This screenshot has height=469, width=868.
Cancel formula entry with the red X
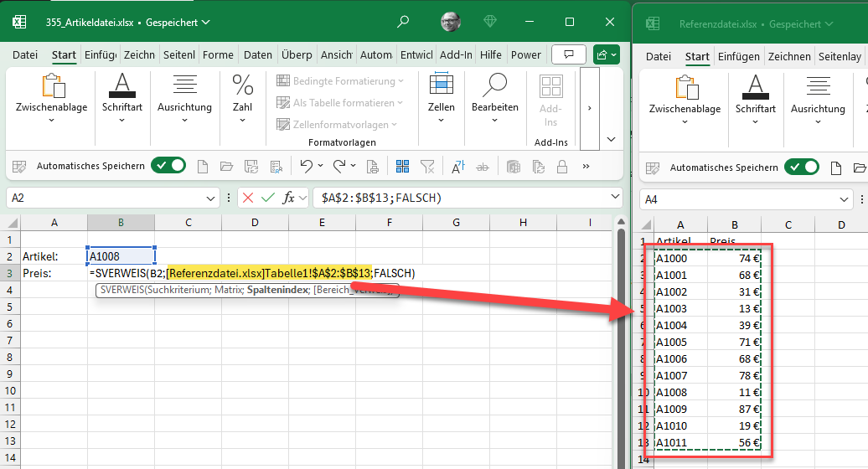(x=247, y=198)
